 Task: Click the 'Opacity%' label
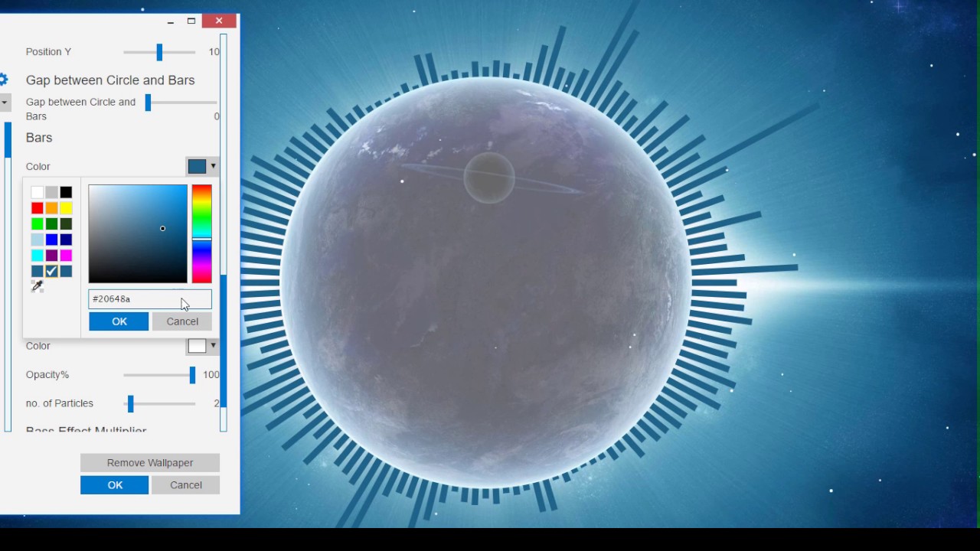click(47, 375)
